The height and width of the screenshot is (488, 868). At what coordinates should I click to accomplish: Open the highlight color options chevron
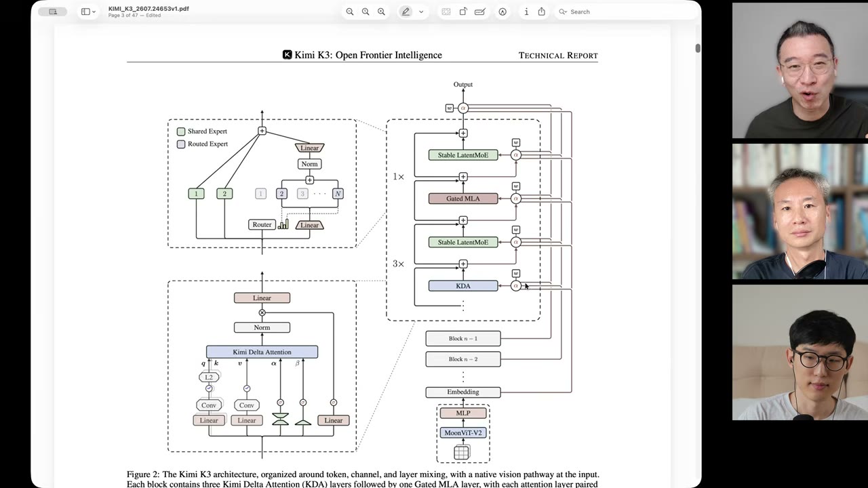point(421,12)
